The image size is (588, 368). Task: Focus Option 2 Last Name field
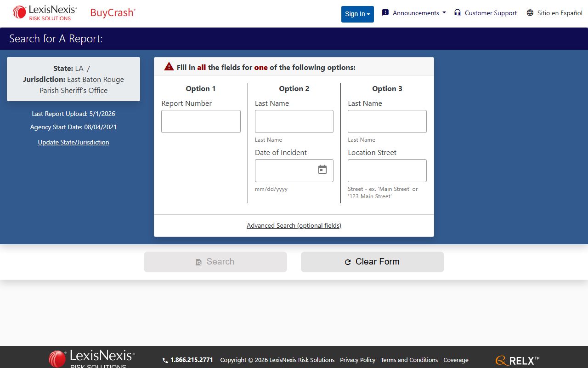[294, 121]
